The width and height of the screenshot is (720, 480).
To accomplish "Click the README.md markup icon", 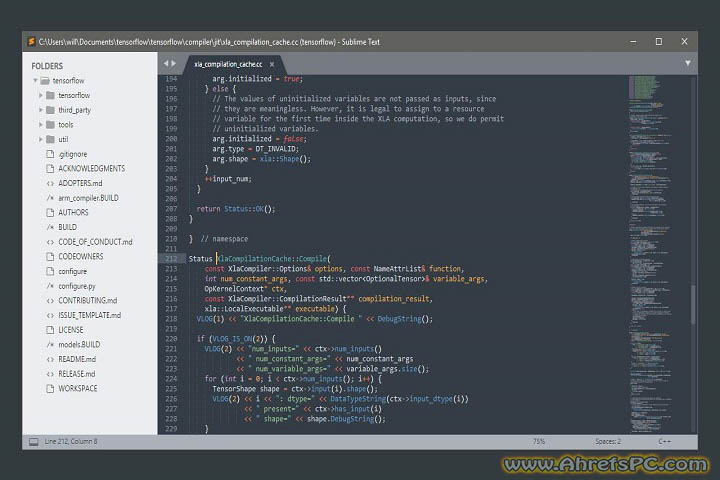I will tap(51, 359).
